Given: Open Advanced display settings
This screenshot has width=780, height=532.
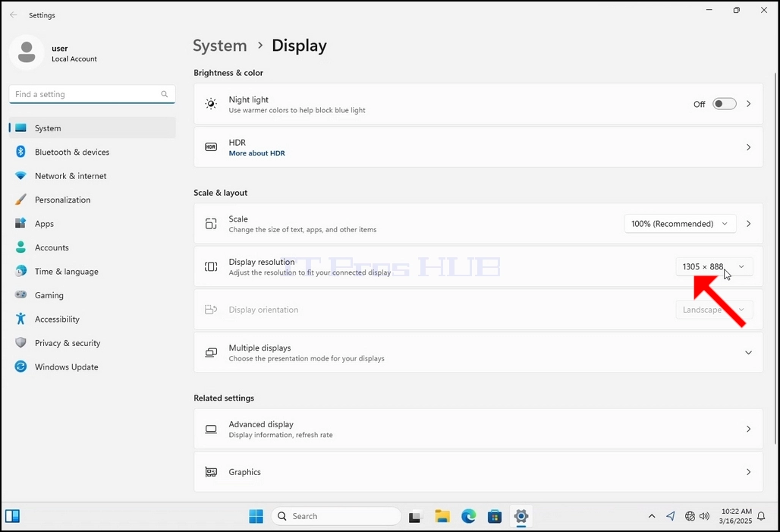Looking at the screenshot, I should [x=478, y=429].
